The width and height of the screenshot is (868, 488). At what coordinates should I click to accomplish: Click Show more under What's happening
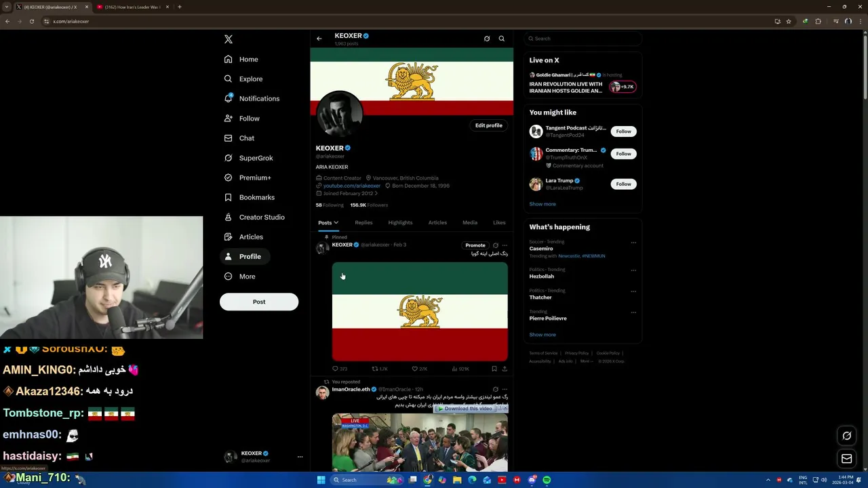542,335
